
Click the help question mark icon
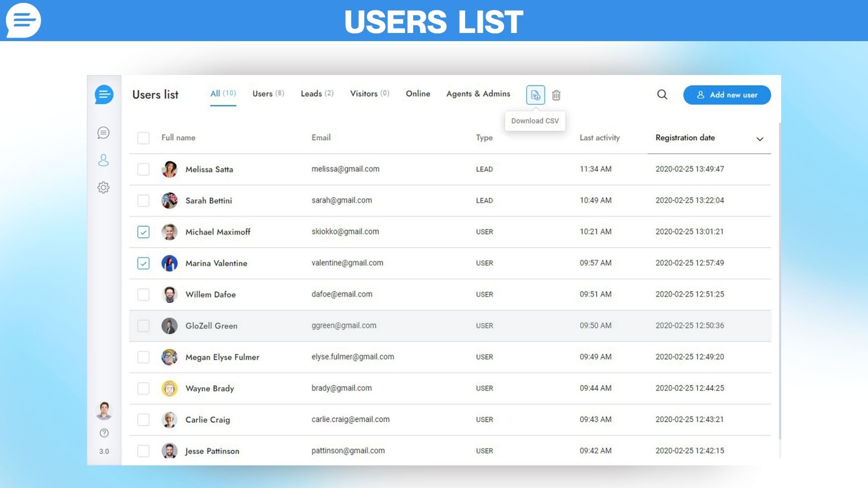pos(104,433)
